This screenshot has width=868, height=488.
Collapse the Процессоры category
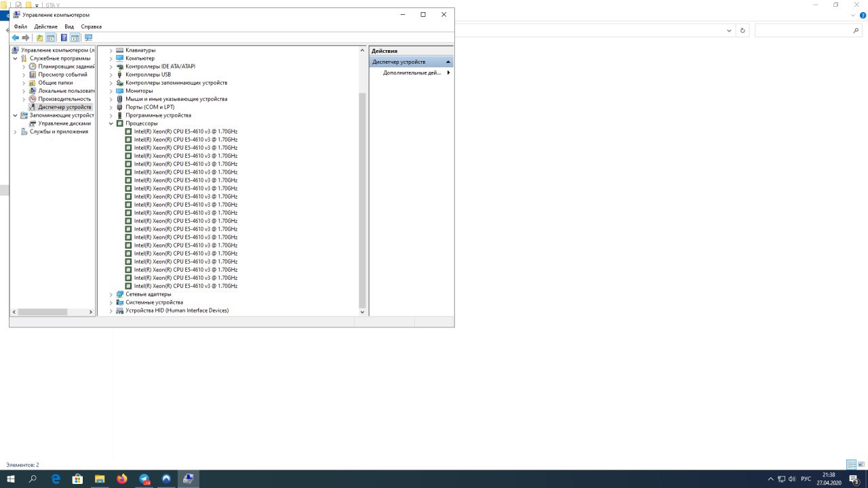(111, 123)
